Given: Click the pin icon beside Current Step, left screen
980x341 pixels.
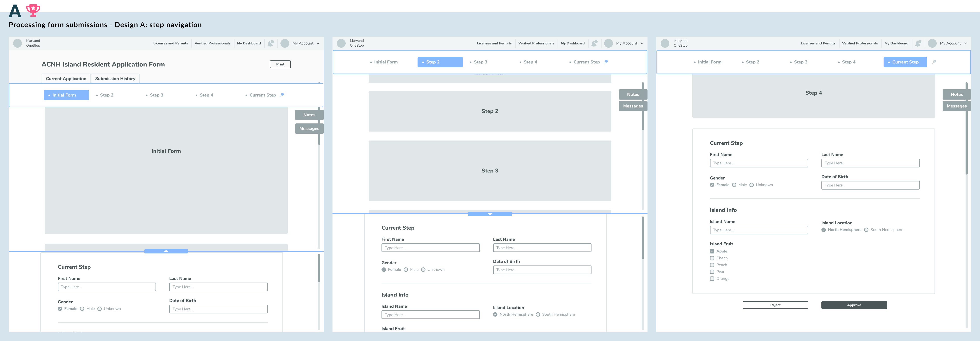Looking at the screenshot, I should (282, 95).
